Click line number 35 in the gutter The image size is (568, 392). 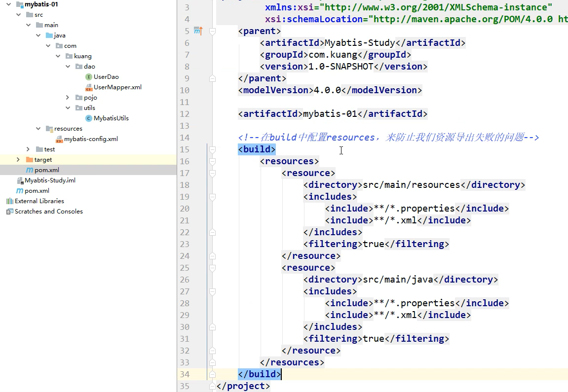pos(185,386)
